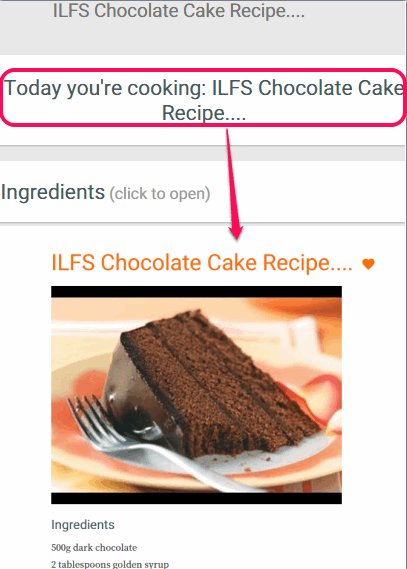Click the black bar beneath the cake photo
The height and width of the screenshot is (569, 407).
(x=196, y=498)
